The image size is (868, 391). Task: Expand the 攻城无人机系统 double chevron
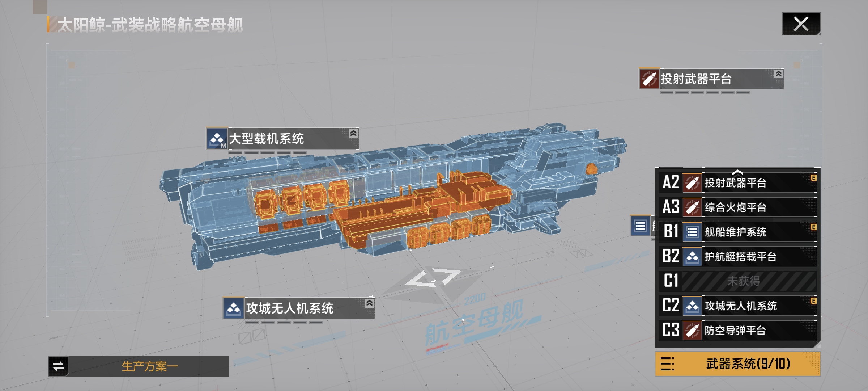(369, 303)
